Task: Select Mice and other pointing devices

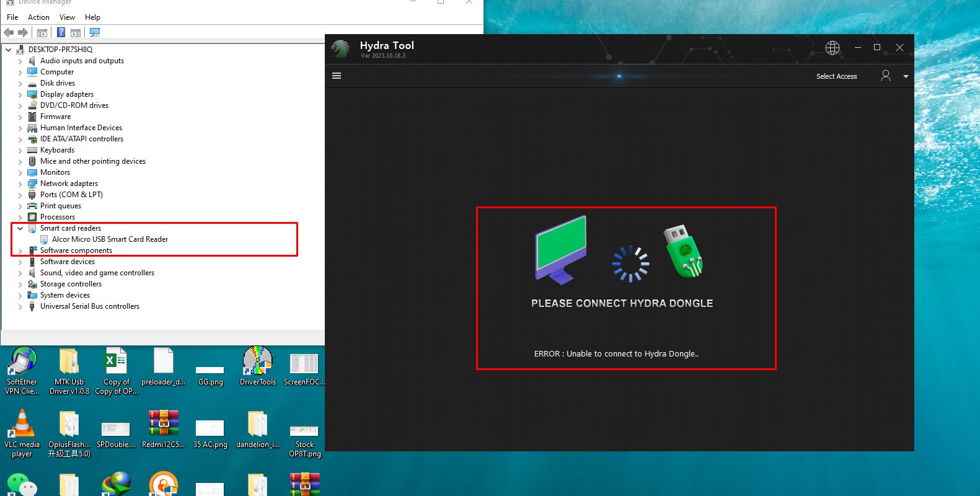Action: (x=93, y=161)
